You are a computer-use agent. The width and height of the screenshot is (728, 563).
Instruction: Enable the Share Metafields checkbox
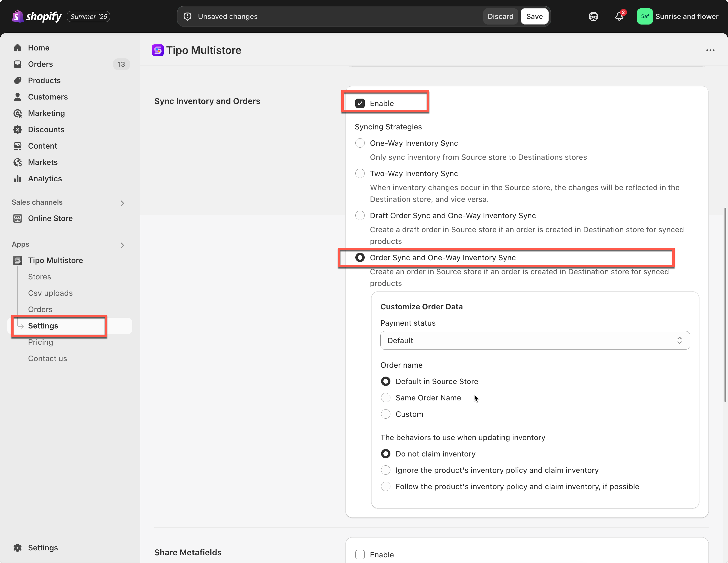coord(360,555)
